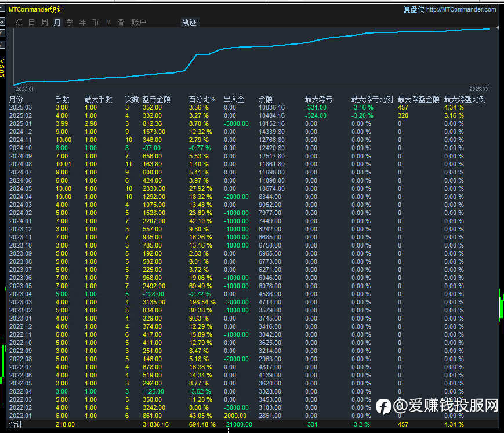
Task: Open the 季 quarterly statistics tab
Action: point(70,22)
